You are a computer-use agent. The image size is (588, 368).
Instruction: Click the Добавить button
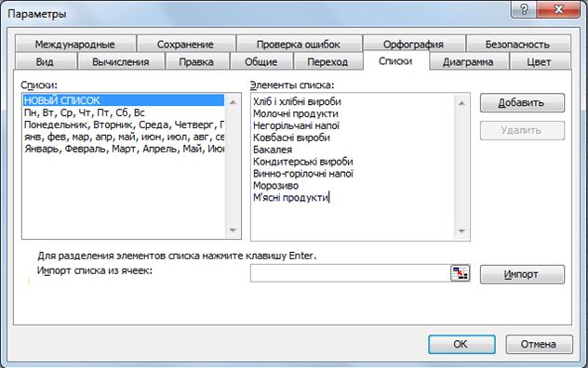click(x=522, y=102)
